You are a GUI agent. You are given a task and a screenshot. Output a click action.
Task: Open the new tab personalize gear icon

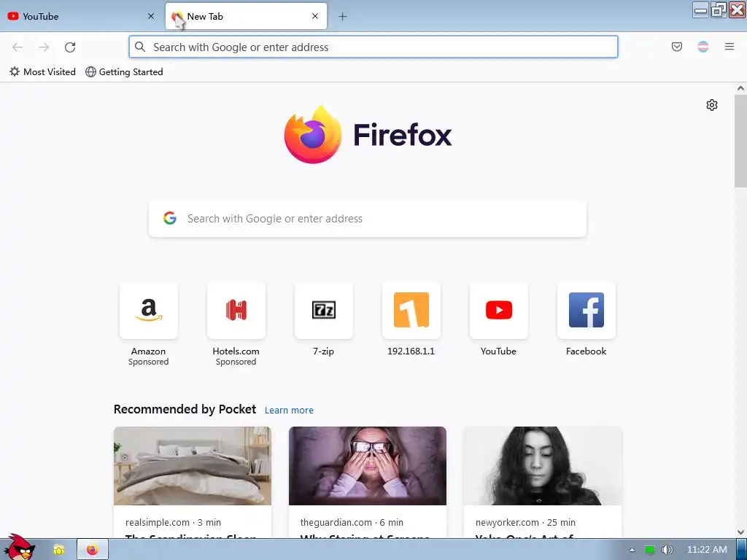click(x=712, y=105)
